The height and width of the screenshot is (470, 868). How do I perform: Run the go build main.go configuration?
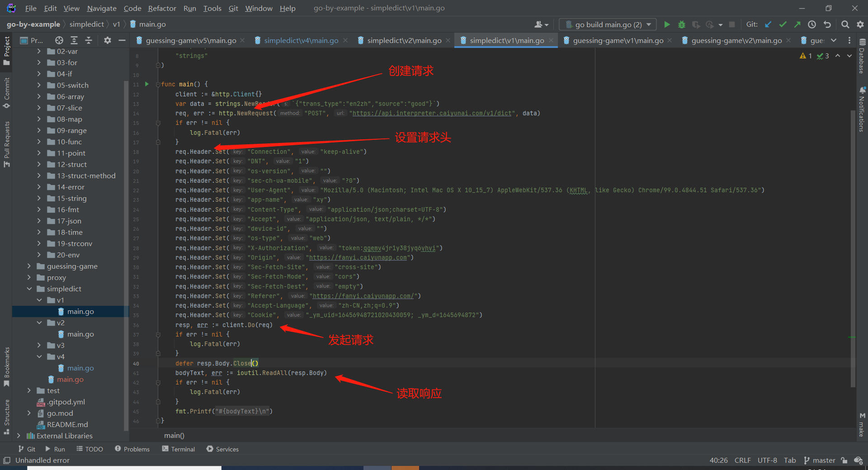pyautogui.click(x=667, y=24)
